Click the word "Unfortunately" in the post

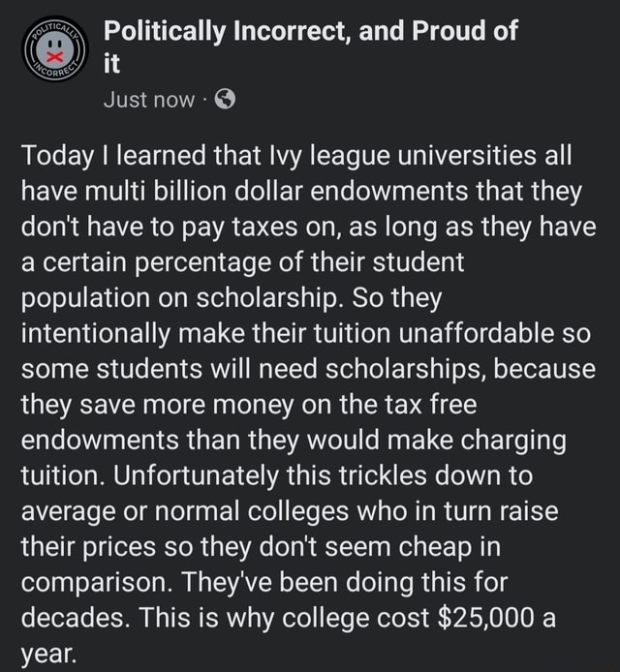click(x=196, y=476)
